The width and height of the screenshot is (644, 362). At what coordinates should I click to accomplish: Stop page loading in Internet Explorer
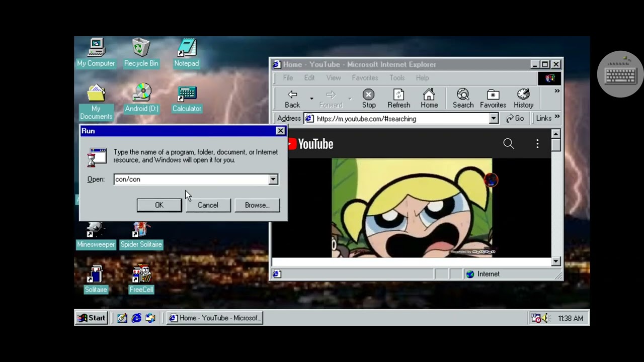pos(369,99)
